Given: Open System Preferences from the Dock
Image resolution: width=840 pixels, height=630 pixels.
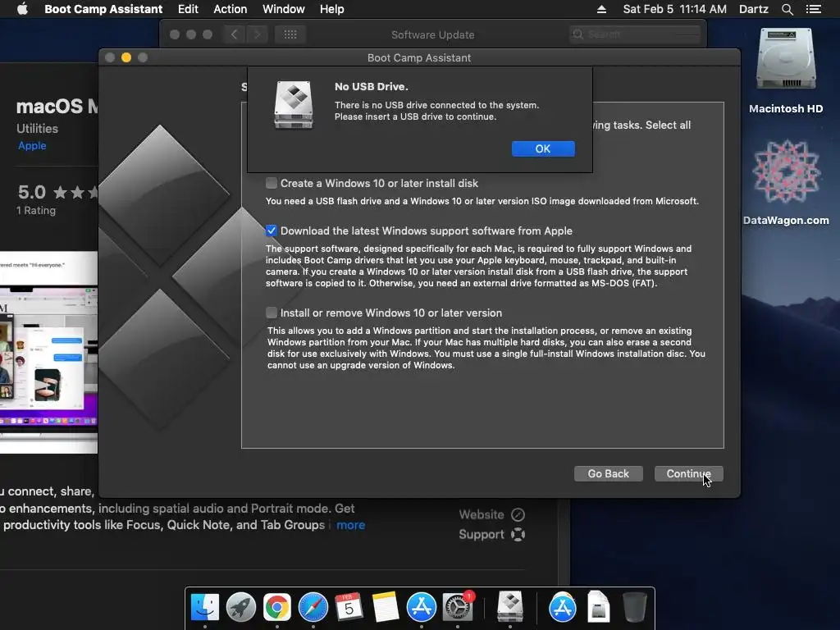Looking at the screenshot, I should (458, 607).
